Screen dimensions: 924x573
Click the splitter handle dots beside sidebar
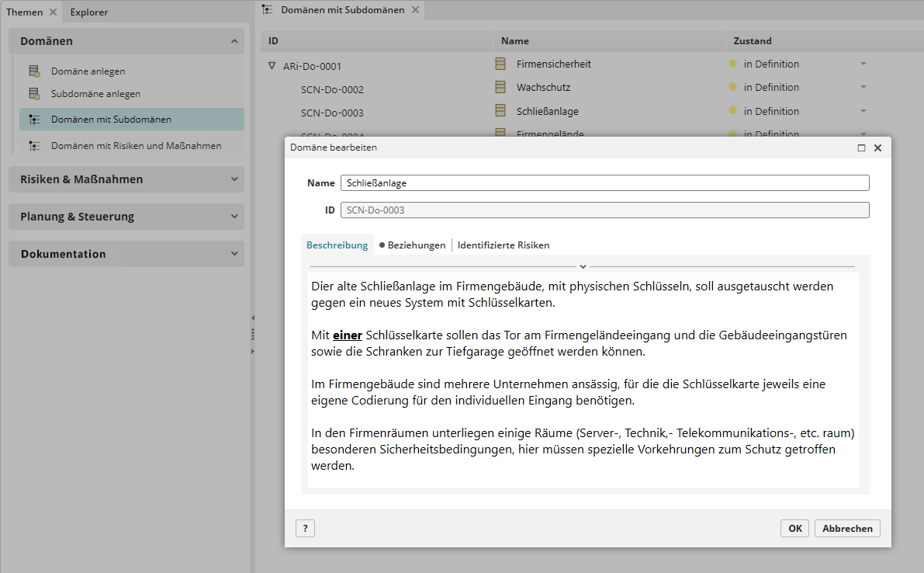click(x=253, y=334)
